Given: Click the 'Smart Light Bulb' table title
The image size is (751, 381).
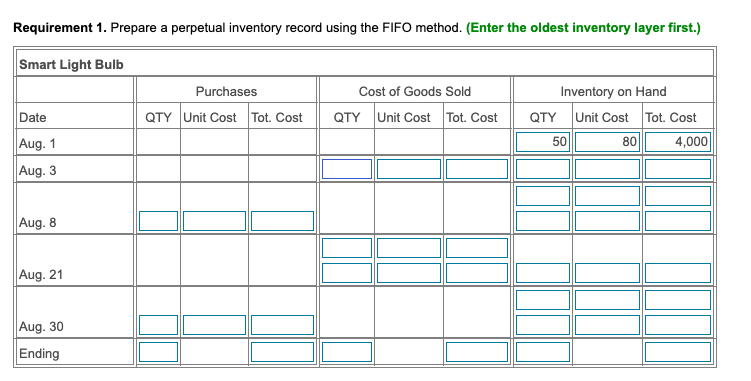Looking at the screenshot, I should (71, 65).
